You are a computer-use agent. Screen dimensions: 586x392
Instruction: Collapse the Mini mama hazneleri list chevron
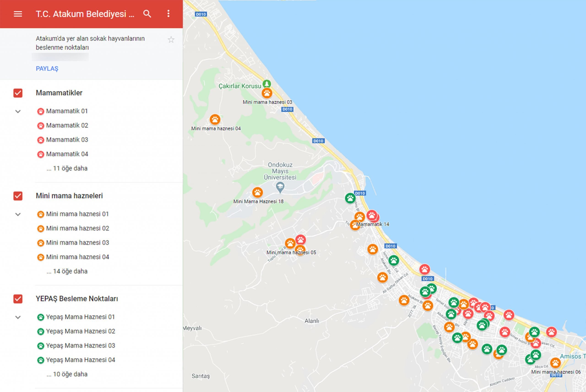tap(18, 215)
